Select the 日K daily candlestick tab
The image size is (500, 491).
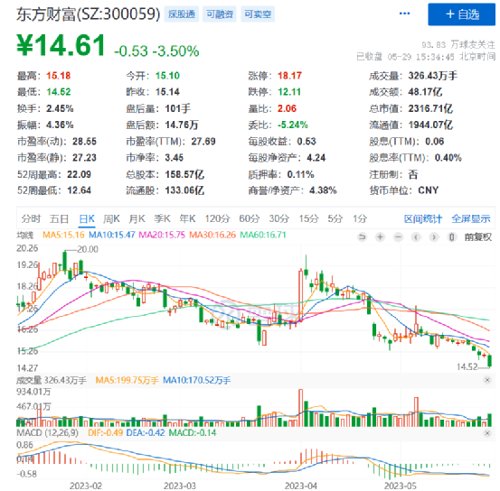87,219
